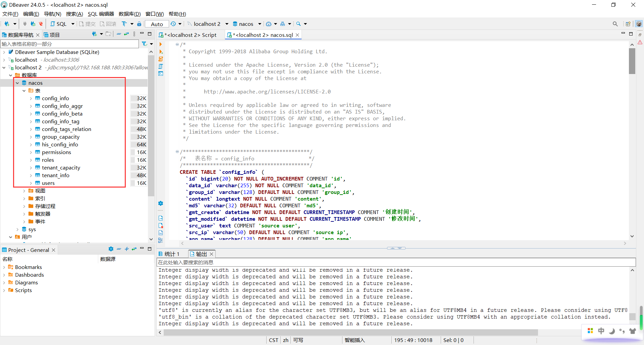The width and height of the screenshot is (644, 345).
Task: Click the variables panel icon
Action: click(161, 233)
